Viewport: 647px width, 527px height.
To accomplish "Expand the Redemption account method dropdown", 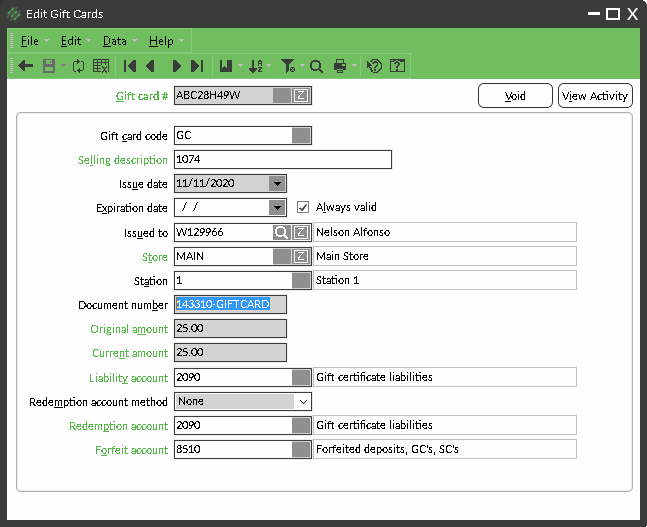I will point(303,402).
